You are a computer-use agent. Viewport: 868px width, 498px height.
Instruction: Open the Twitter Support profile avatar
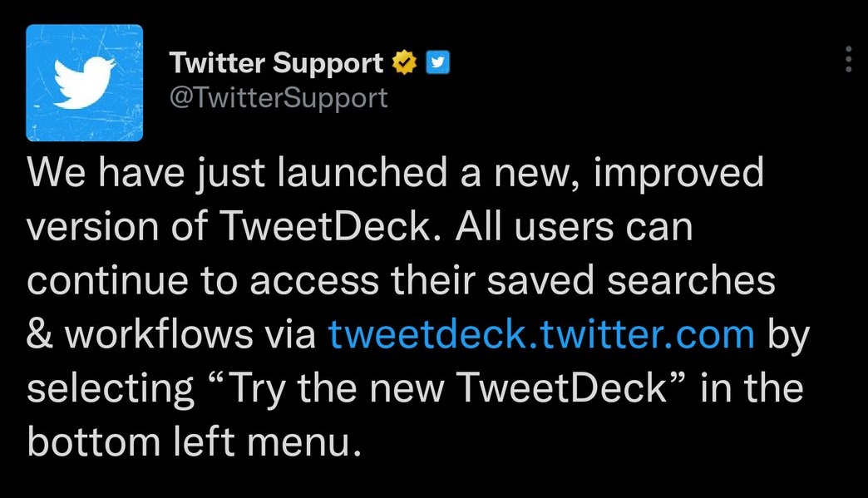click(x=85, y=83)
